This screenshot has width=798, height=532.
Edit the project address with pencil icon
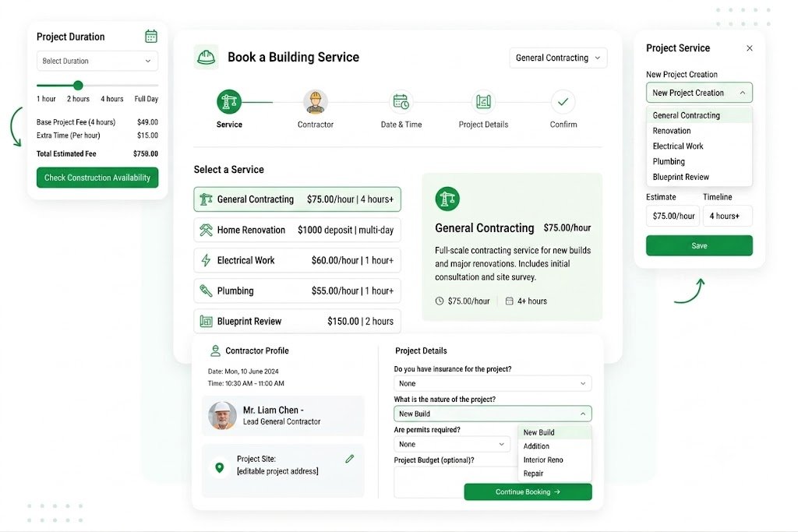click(350, 459)
